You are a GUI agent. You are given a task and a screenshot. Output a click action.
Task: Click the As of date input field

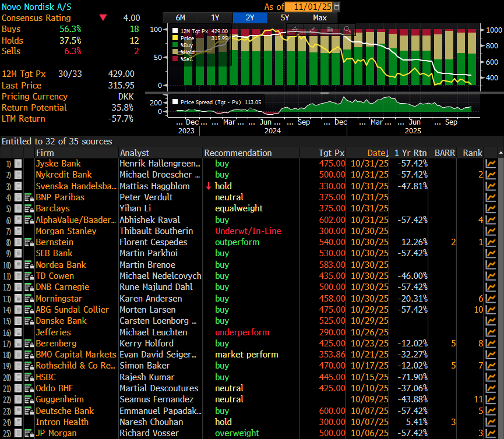tap(308, 6)
